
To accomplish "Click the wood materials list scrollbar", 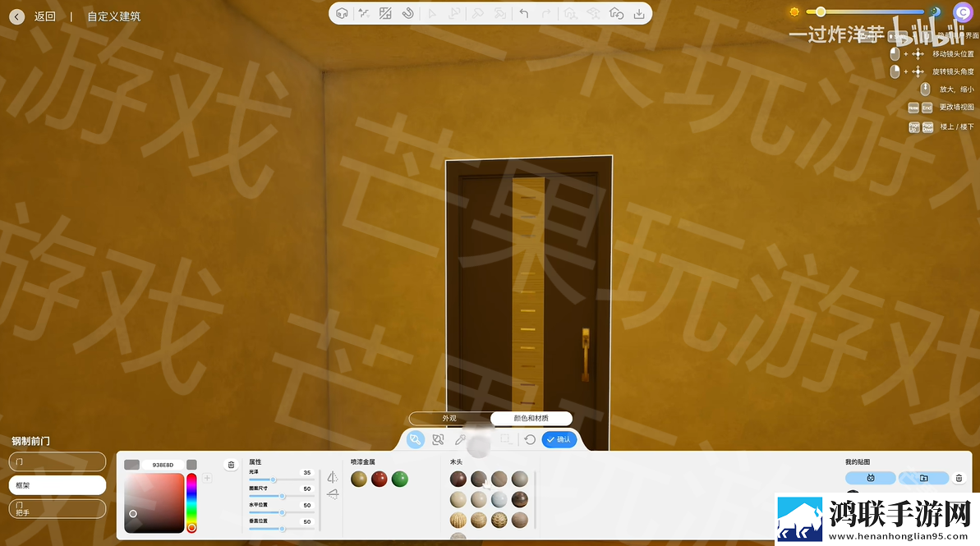I will (x=535, y=500).
